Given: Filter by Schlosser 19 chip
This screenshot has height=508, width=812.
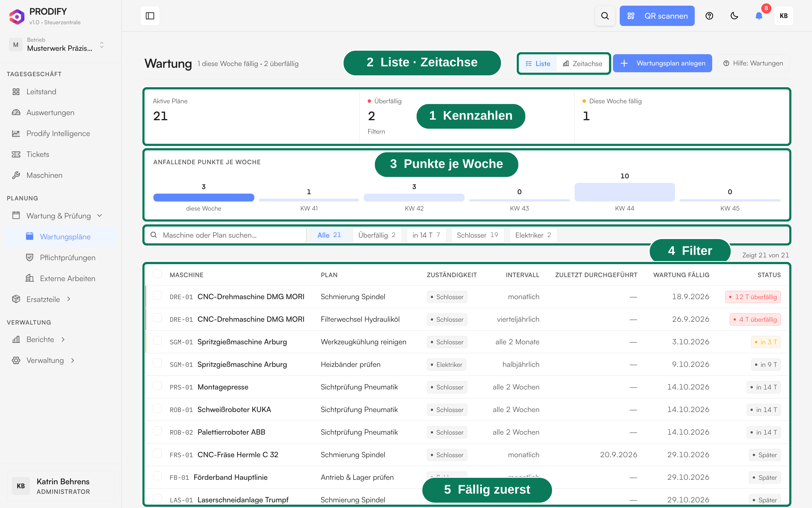Looking at the screenshot, I should point(477,235).
